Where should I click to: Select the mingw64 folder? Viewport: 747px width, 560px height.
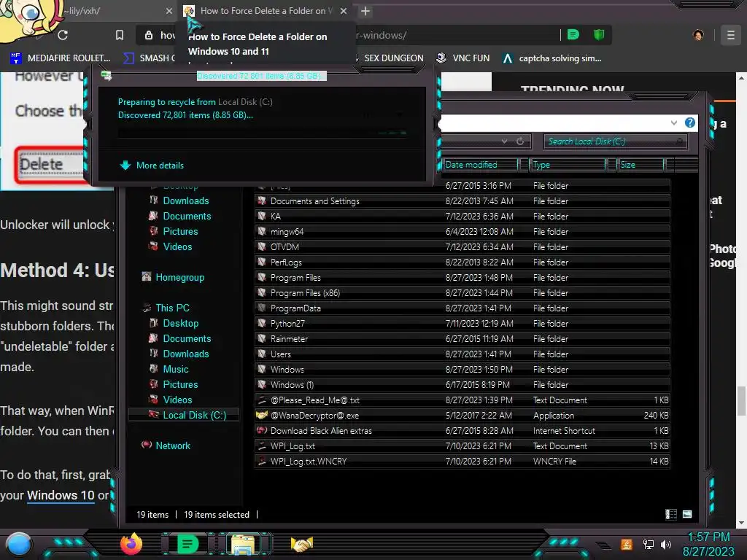tap(462, 232)
